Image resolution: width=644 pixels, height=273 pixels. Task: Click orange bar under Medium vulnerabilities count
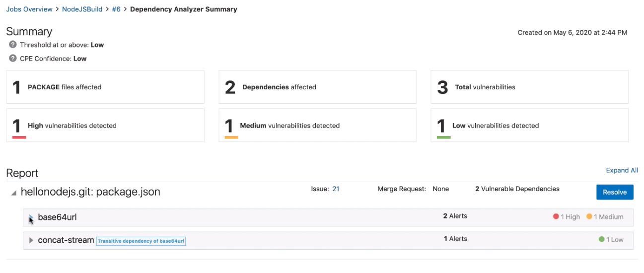pos(231,137)
